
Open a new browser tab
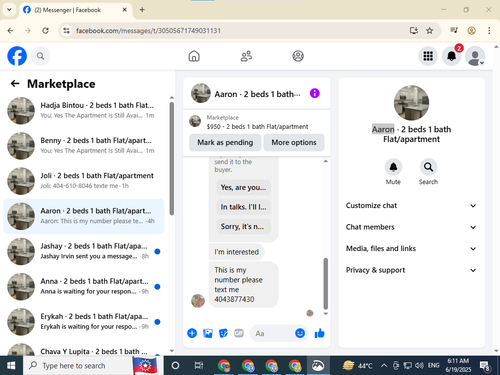pyautogui.click(x=142, y=10)
